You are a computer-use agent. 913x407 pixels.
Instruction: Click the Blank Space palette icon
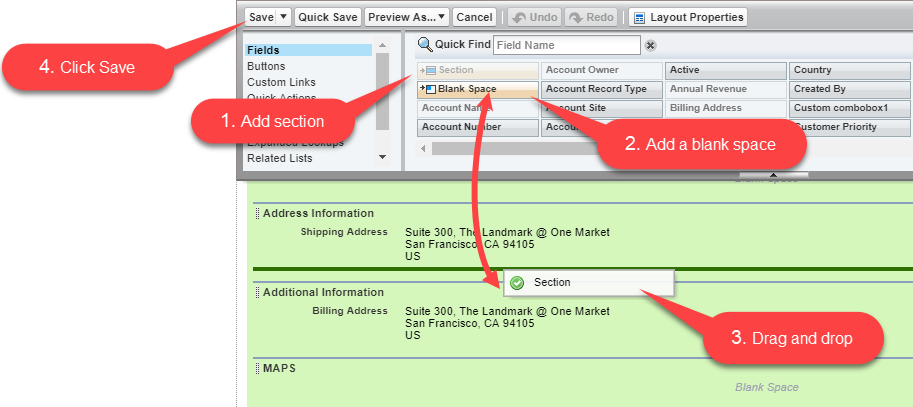tap(428, 89)
